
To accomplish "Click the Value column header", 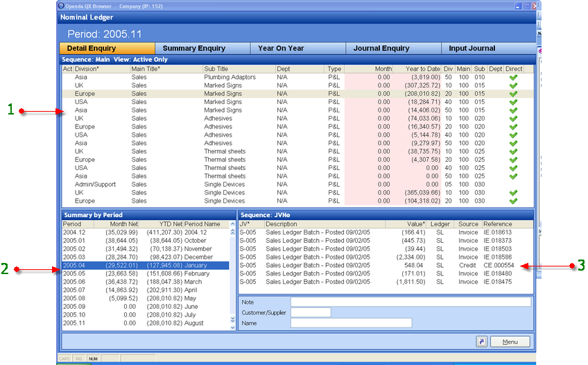I will 406,224.
